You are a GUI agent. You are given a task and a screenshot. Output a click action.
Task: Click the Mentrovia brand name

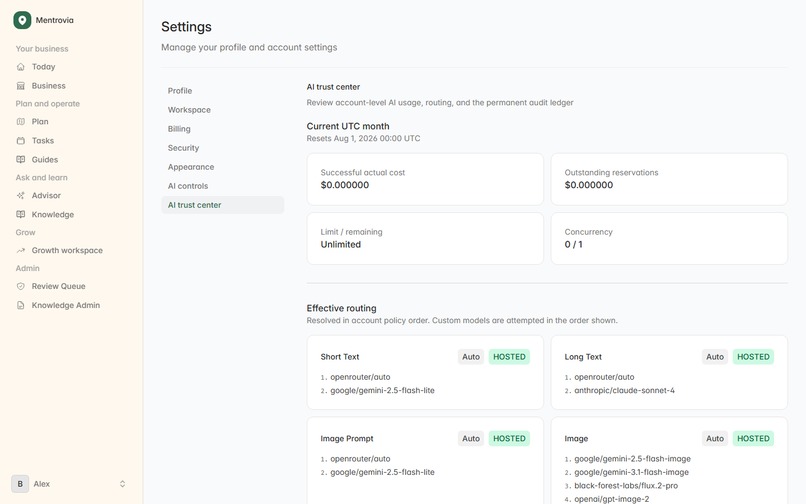point(54,21)
